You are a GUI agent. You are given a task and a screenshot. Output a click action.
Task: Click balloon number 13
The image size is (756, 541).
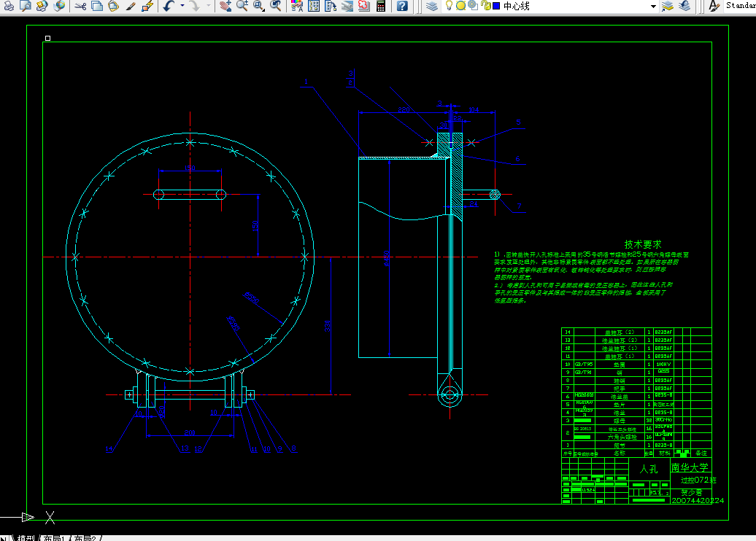tap(185, 448)
